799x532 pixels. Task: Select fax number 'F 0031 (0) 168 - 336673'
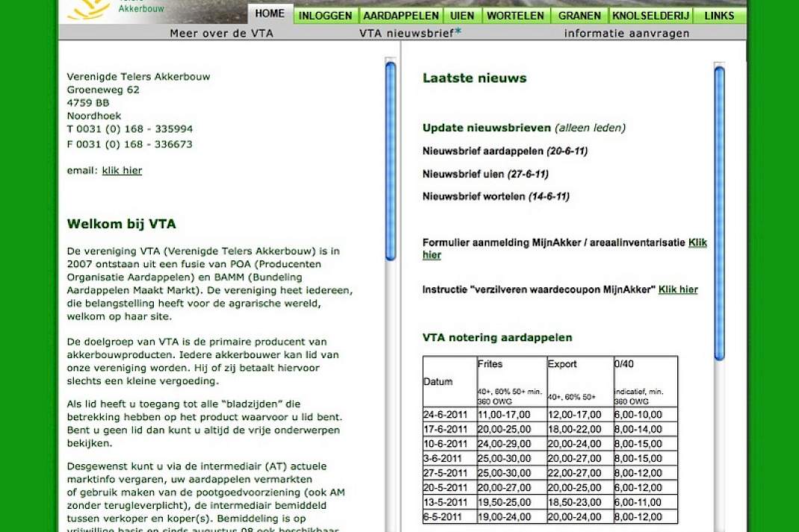130,144
